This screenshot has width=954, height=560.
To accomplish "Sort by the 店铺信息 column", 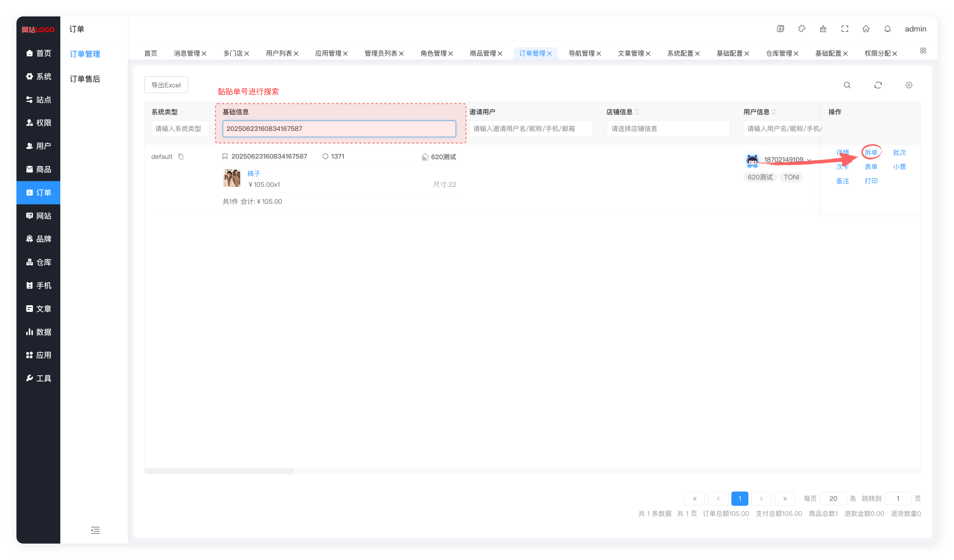I will (637, 112).
